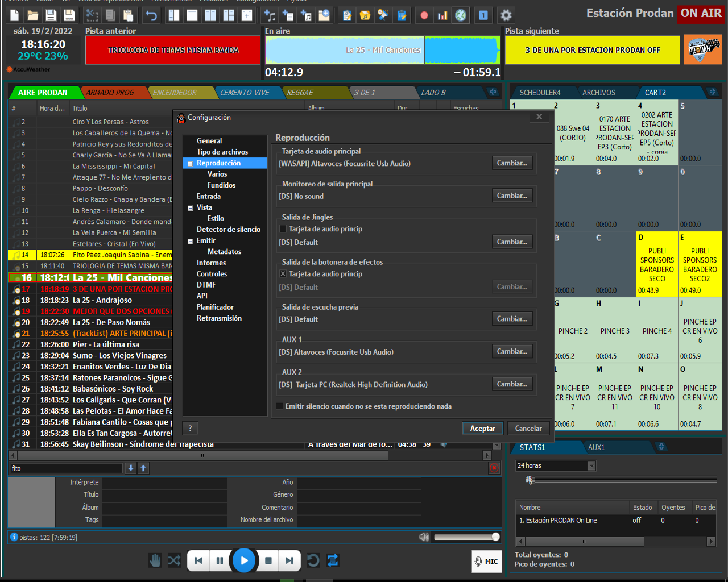Click the blue number 1 toolbar icon

[x=483, y=15]
